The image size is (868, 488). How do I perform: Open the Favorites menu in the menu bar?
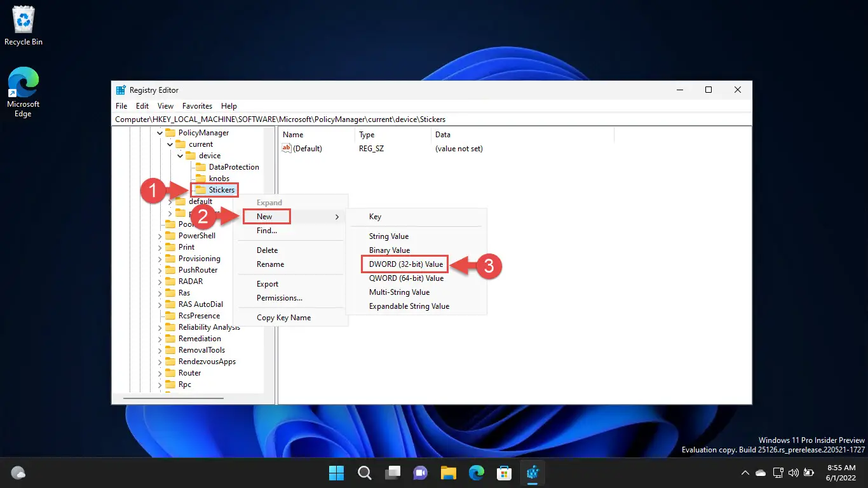click(x=197, y=106)
